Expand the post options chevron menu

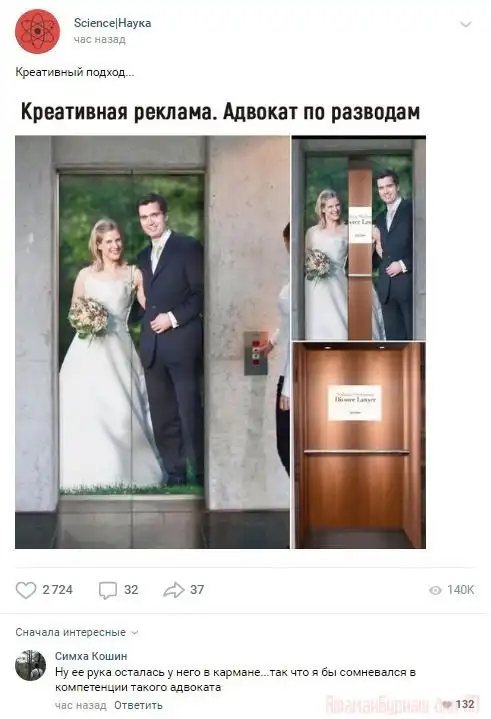click(x=465, y=24)
